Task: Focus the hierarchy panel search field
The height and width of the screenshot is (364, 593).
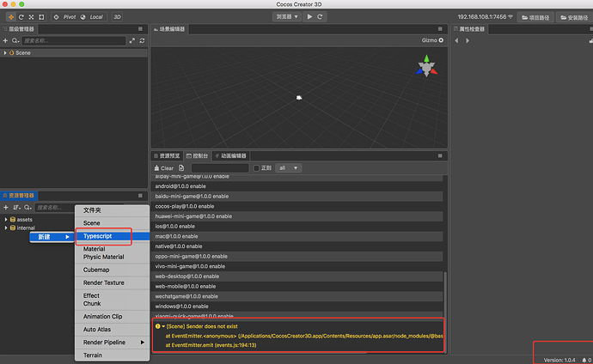Action: (x=73, y=41)
